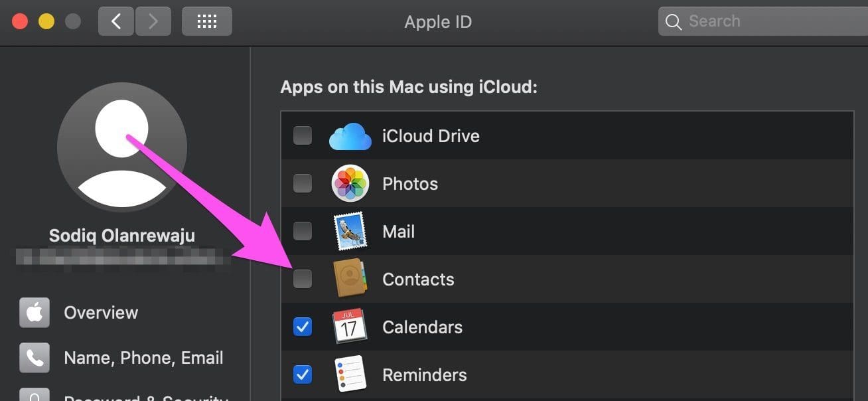Enable the iCloud Drive checkbox
Viewport: 868px width, 401px height.
click(303, 135)
